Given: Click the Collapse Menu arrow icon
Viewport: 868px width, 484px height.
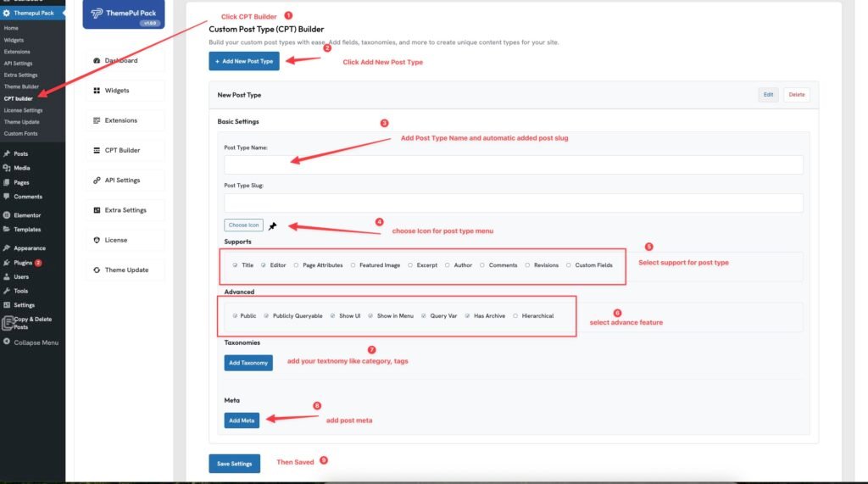Looking at the screenshot, I should pos(7,342).
